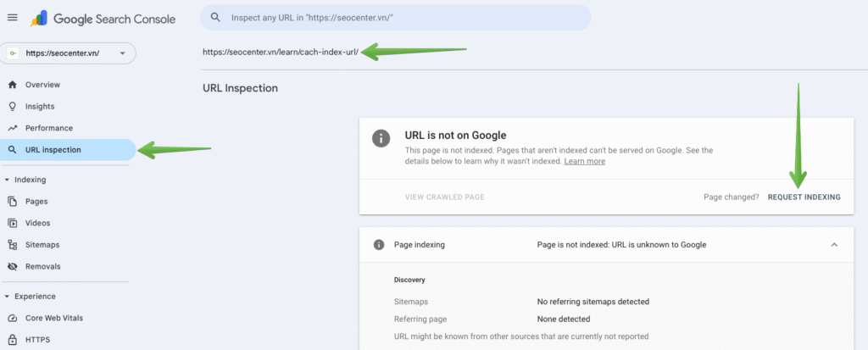The height and width of the screenshot is (350, 868).
Task: Click the VIEW CRAWLED PAGE button
Action: [x=445, y=197]
